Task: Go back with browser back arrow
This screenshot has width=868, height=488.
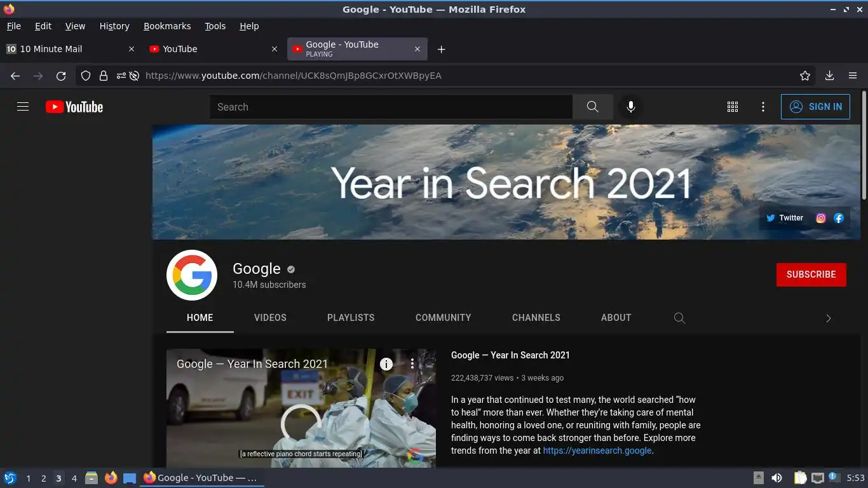Action: [15, 76]
